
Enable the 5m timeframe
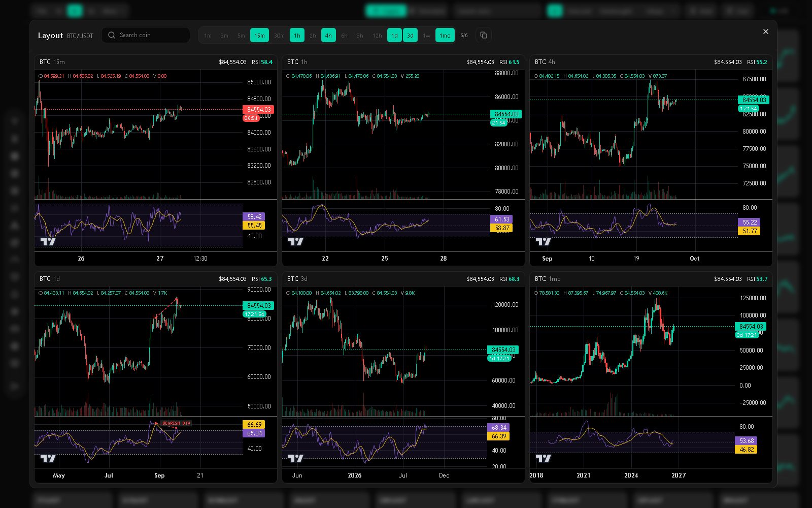(x=241, y=36)
